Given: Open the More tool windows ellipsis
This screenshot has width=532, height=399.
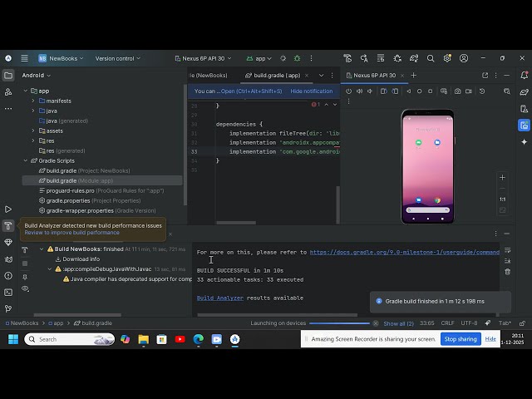Looking at the screenshot, I should 8,109.
